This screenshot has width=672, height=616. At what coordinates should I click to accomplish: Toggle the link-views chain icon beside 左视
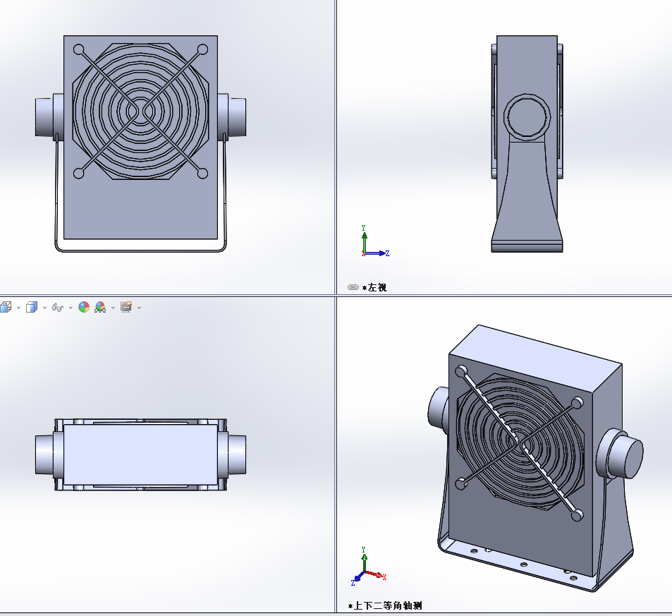pos(353,287)
